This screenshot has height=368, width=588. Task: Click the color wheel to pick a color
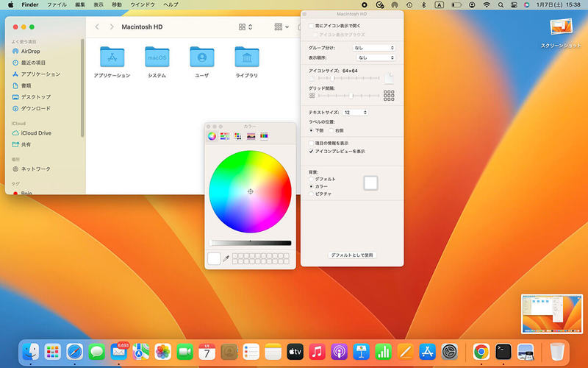tap(250, 192)
